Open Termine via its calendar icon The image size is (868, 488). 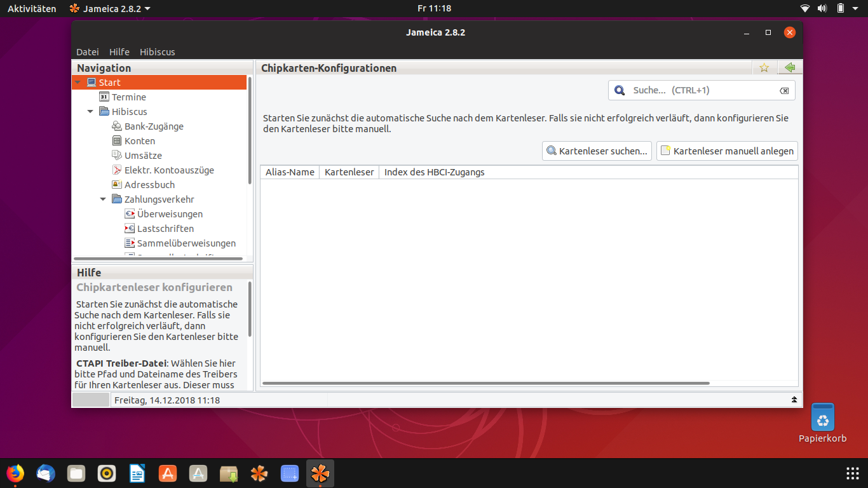[105, 97]
